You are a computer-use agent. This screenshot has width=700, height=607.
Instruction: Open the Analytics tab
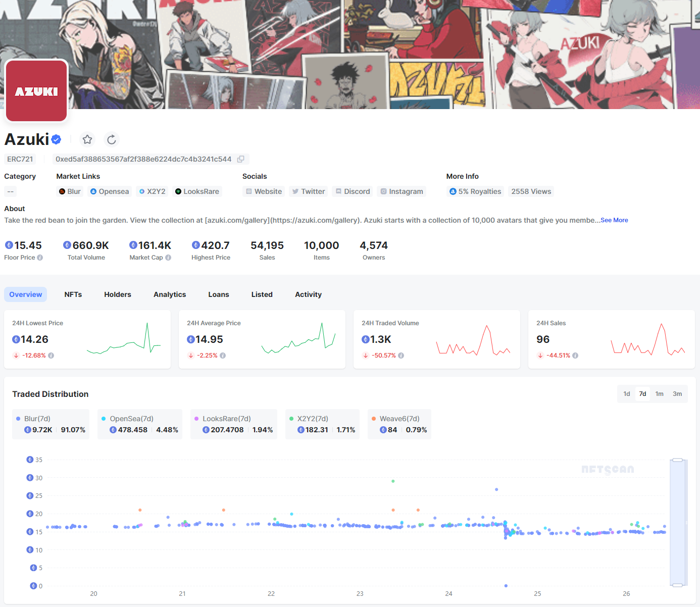pyautogui.click(x=170, y=294)
